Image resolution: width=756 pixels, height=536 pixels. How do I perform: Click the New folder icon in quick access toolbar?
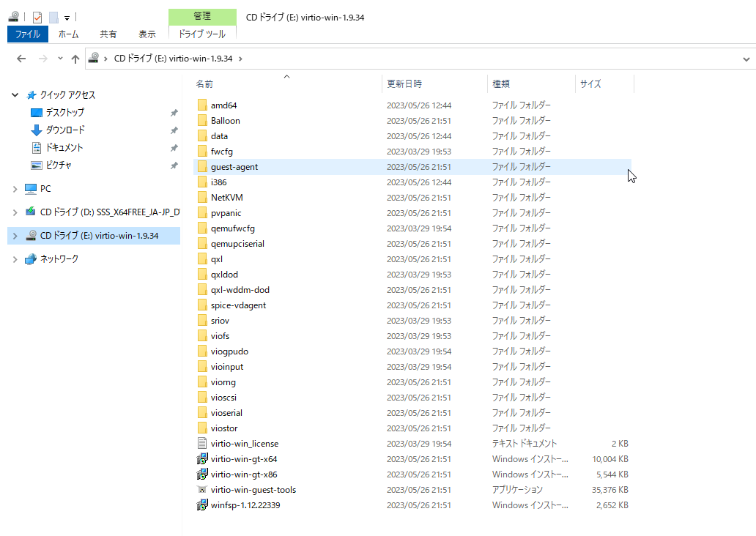[x=53, y=18]
